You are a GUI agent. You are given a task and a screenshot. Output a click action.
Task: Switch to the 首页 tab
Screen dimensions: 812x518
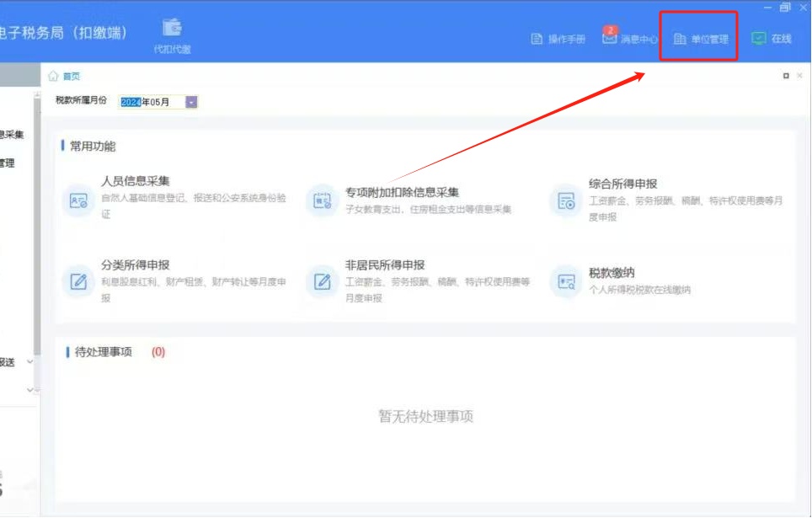coord(72,76)
